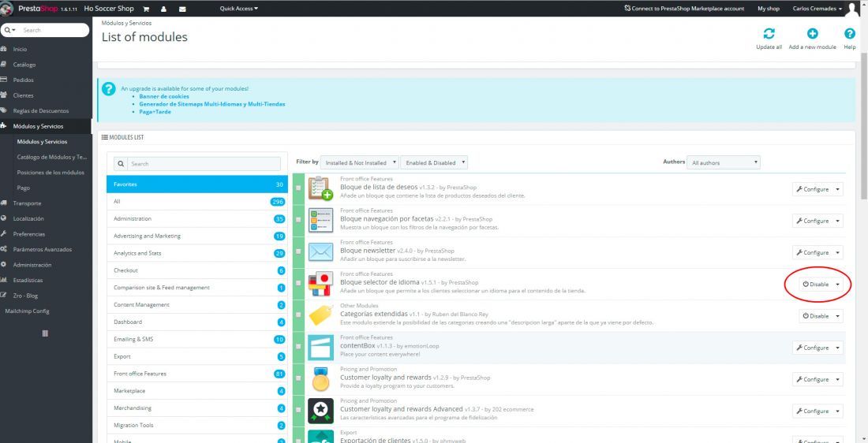The image size is (868, 443).
Task: Select the Analytics and Stats category
Action: point(197,253)
